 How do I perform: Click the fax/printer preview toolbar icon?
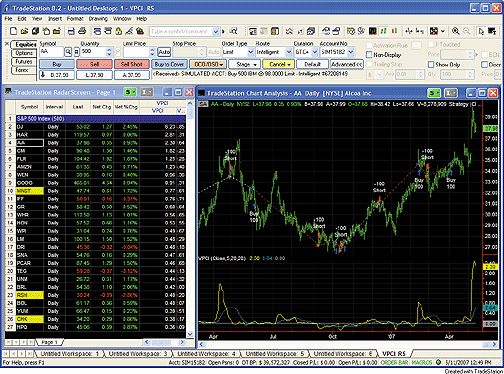tap(71, 31)
